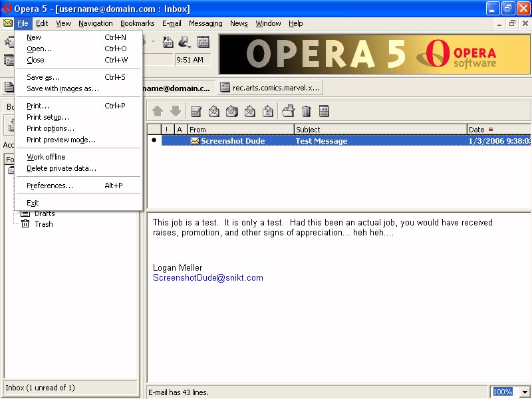Click the Date column sort indicator
The height and width of the screenshot is (399, 532).
pyautogui.click(x=491, y=129)
